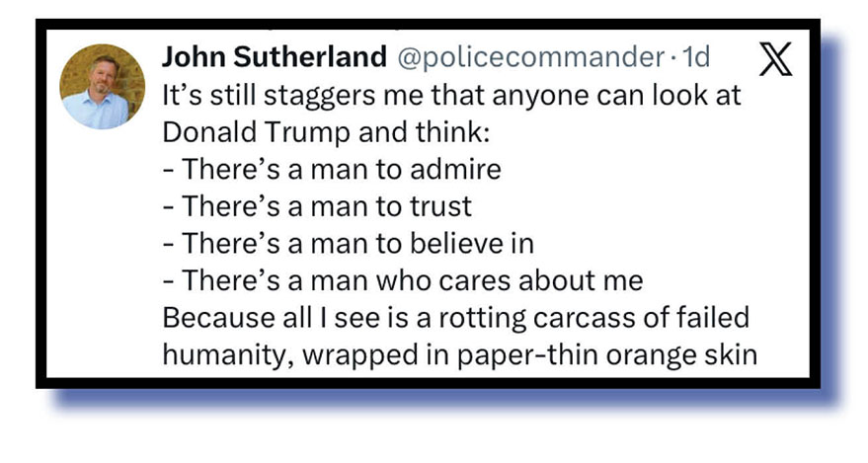Click the John Sutherland display name
Viewport: 868px width, 463px height.
(x=274, y=57)
